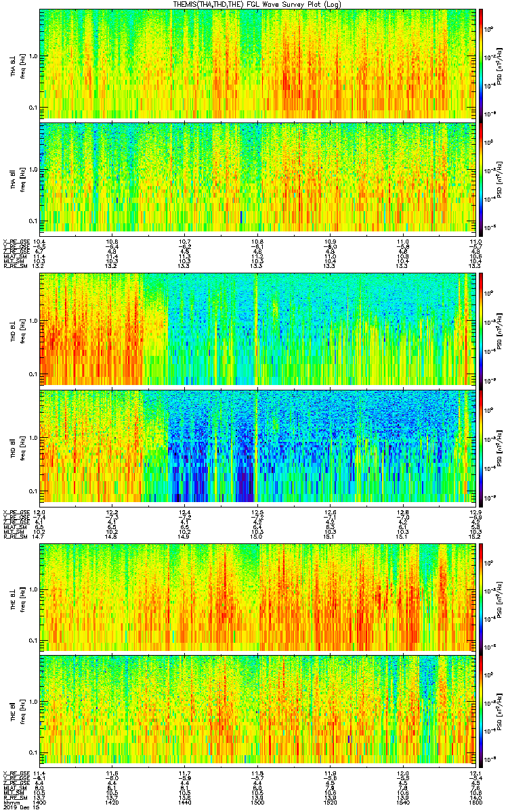Click X_RE_GSE row label under THE panels
Screen dimensions: 508x812
pyautogui.click(x=15, y=773)
